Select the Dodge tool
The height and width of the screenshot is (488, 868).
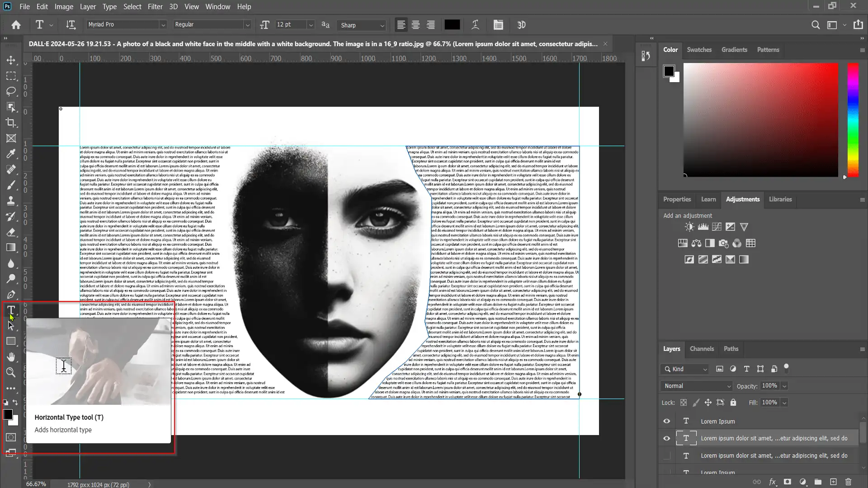pyautogui.click(x=11, y=279)
